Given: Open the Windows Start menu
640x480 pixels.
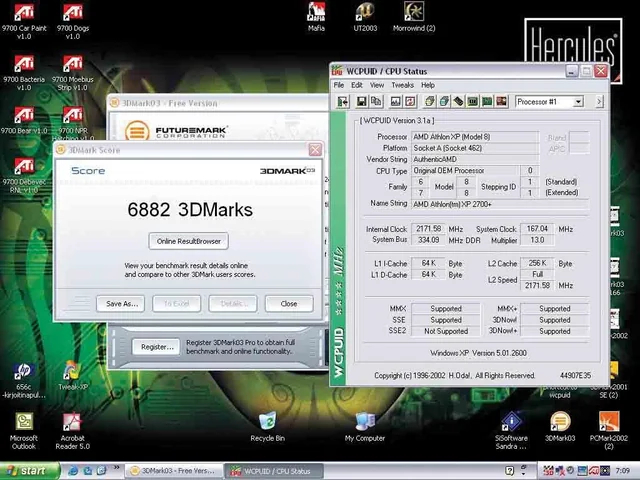Looking at the screenshot, I should [27, 470].
